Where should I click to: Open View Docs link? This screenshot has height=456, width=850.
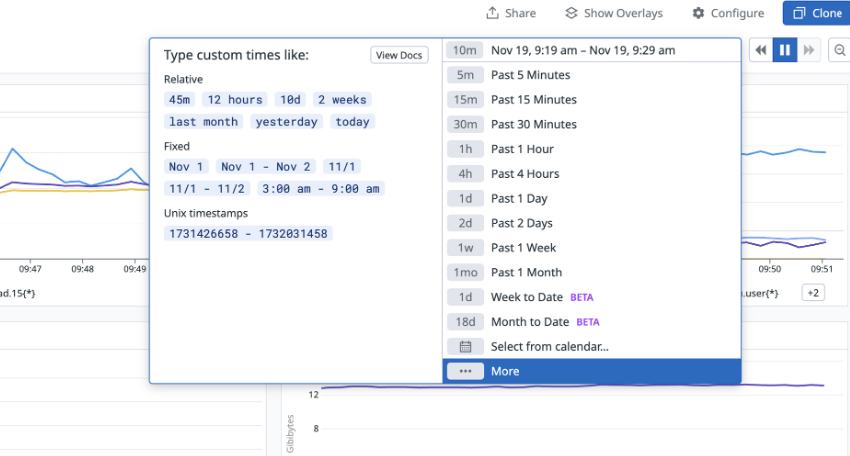[x=399, y=55]
